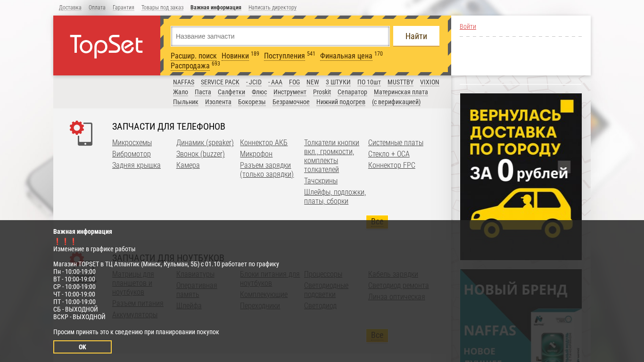Click the phone parts gear icon

81,133
